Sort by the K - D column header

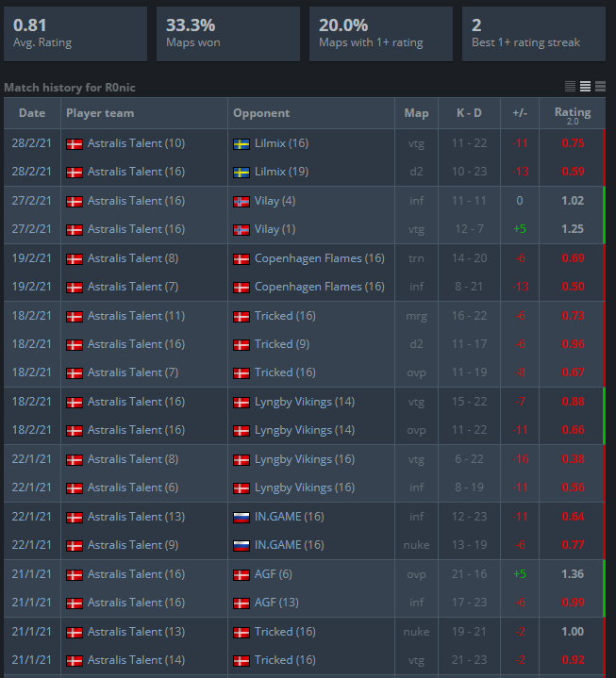[469, 113]
